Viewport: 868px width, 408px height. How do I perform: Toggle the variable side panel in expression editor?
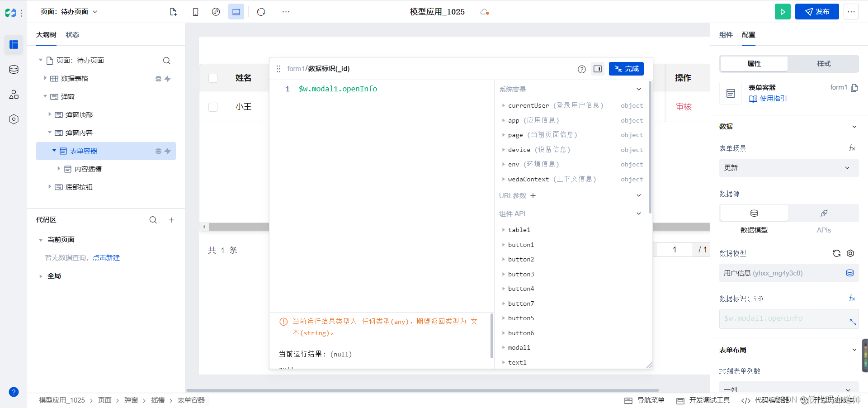pyautogui.click(x=598, y=69)
